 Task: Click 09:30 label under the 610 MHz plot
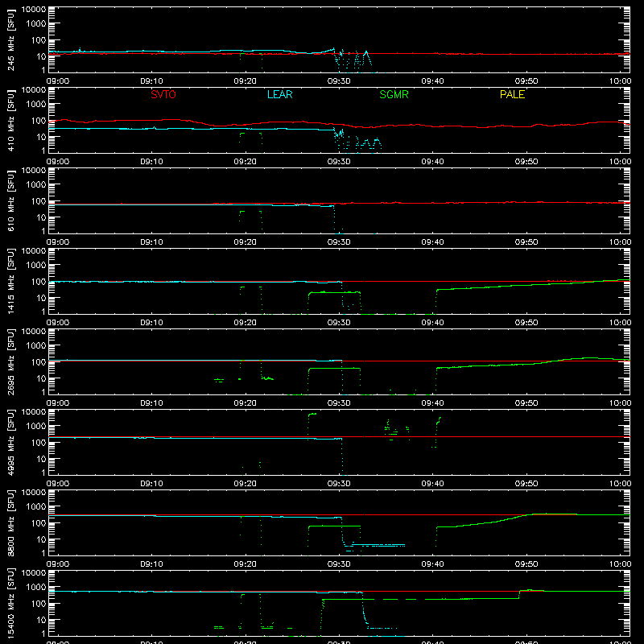pos(339,242)
